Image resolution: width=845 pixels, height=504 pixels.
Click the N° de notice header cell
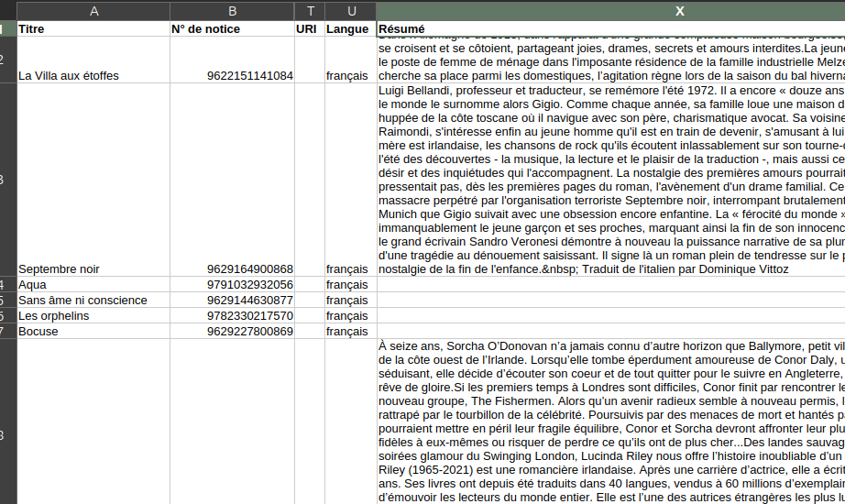(232, 28)
